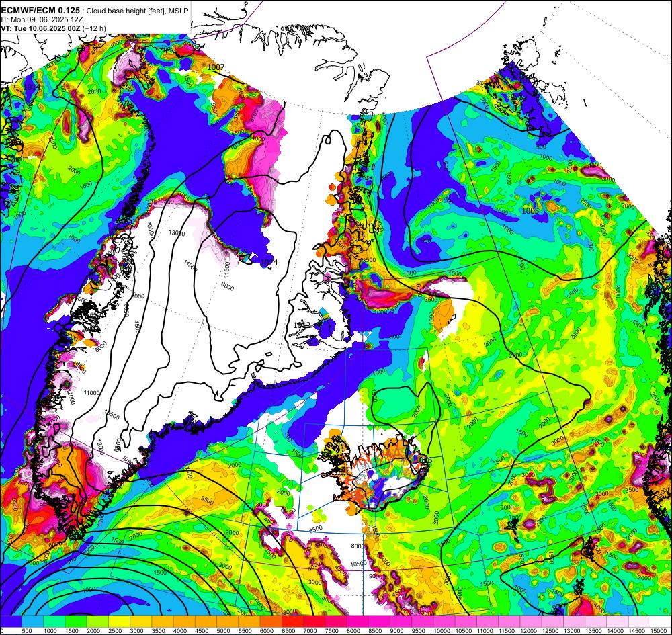Select the 'Cloud base height [feet], MSLP' caption
Screen dimensions: 672x635
click(137, 11)
